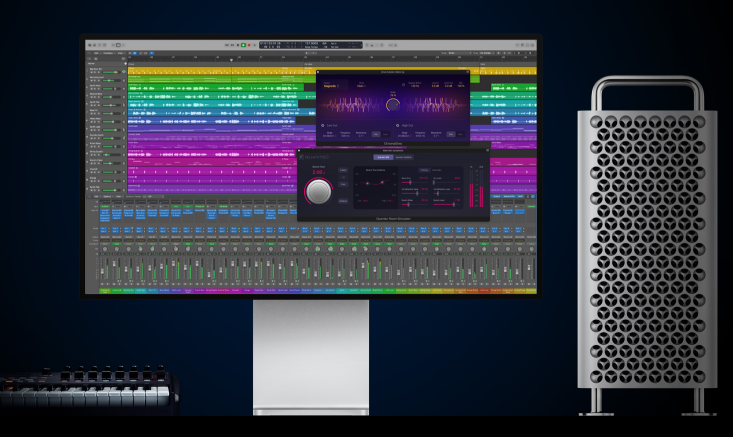Open the ChromaGlow Model Magnetic dropdown
733x437 pixels.
(331, 86)
